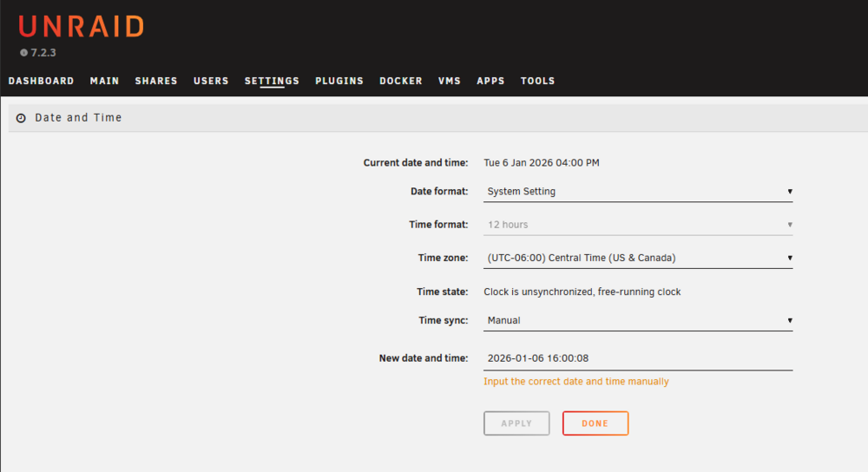This screenshot has width=868, height=472.
Task: Click the clock icon beside Date and Time
Action: pyautogui.click(x=21, y=118)
